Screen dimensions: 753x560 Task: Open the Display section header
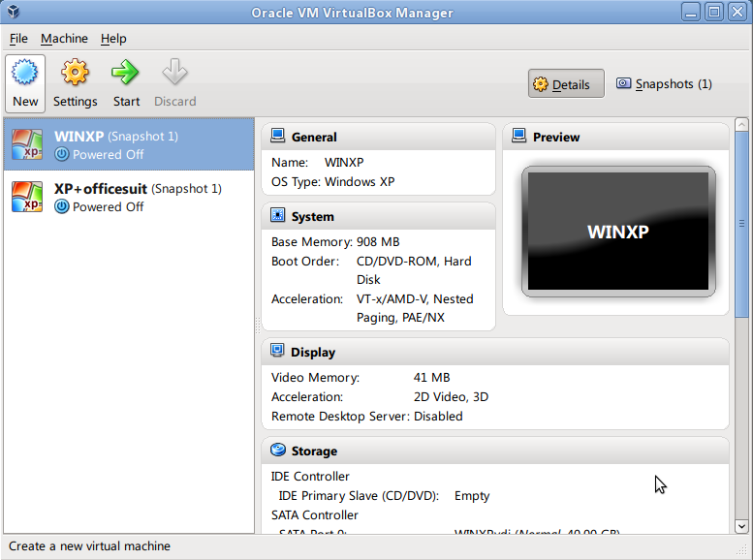[x=495, y=352]
